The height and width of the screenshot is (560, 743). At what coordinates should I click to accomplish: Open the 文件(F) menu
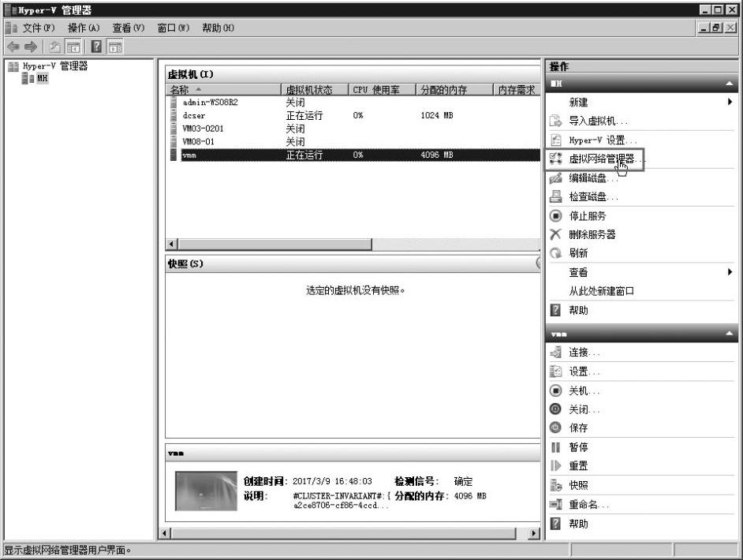(x=39, y=28)
